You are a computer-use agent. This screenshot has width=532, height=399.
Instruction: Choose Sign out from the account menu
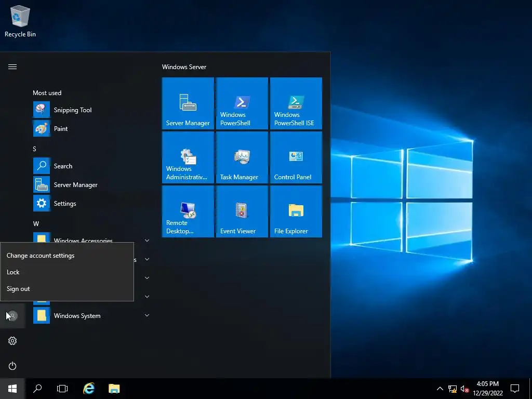tap(67, 289)
